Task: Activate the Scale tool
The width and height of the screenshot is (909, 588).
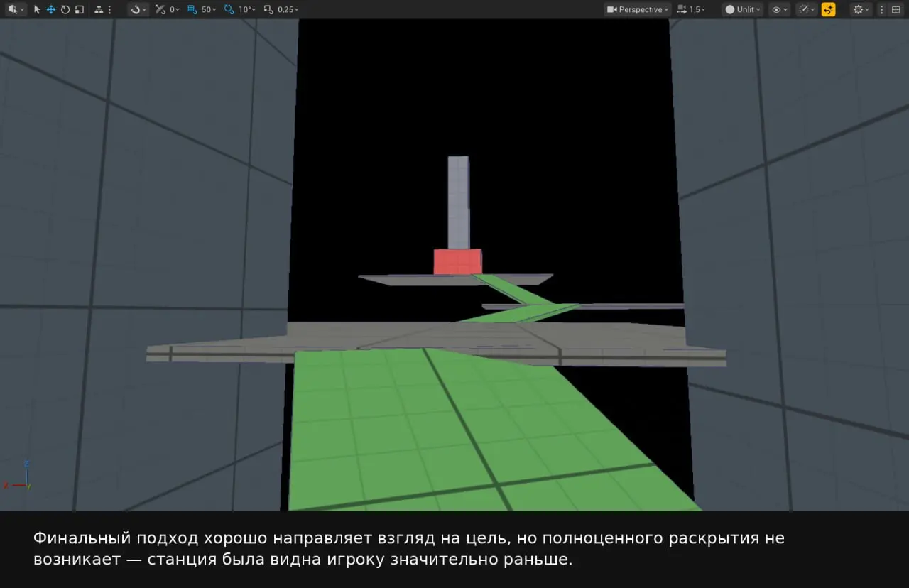Action: (x=79, y=9)
